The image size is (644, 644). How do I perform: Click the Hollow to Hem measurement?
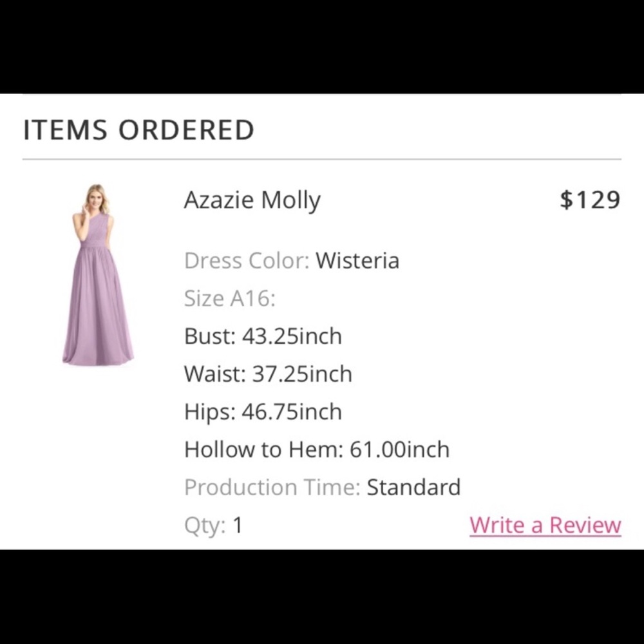click(317, 450)
